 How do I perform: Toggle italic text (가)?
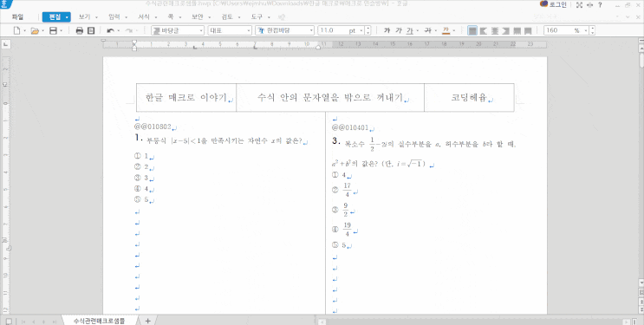399,30
